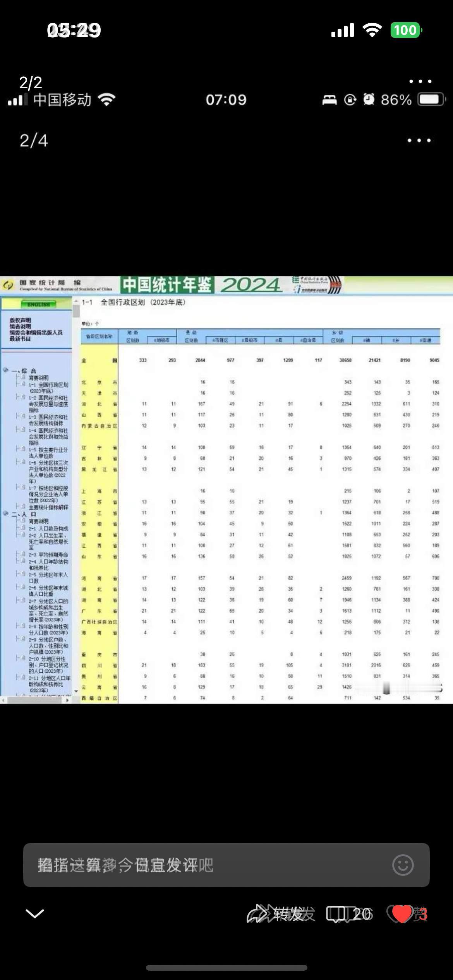Select 2-10 分地区分性别、户口登记状况的人口
The height and width of the screenshot is (980, 453).
tap(49, 665)
